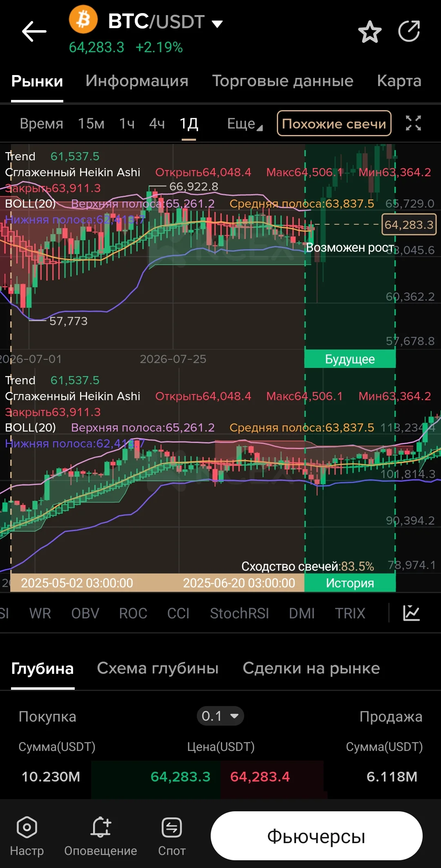The image size is (441, 868).
Task: Select the 1Д timeframe
Action: click(189, 124)
